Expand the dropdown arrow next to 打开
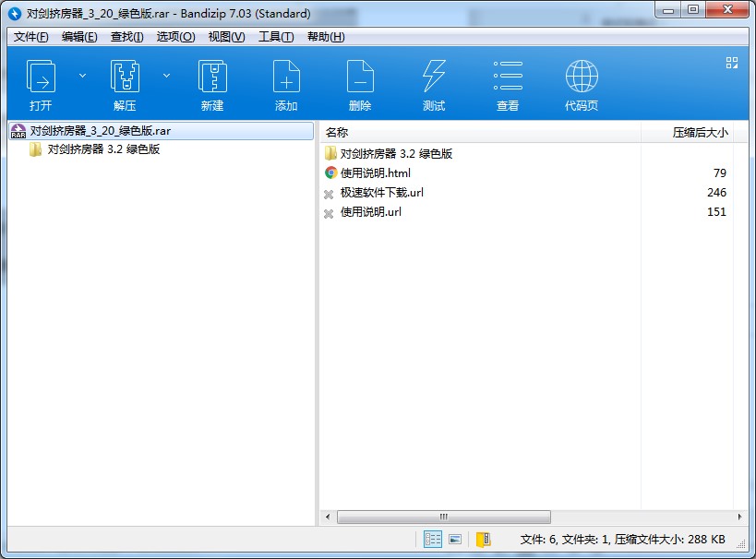The width and height of the screenshot is (756, 559). tap(82, 76)
